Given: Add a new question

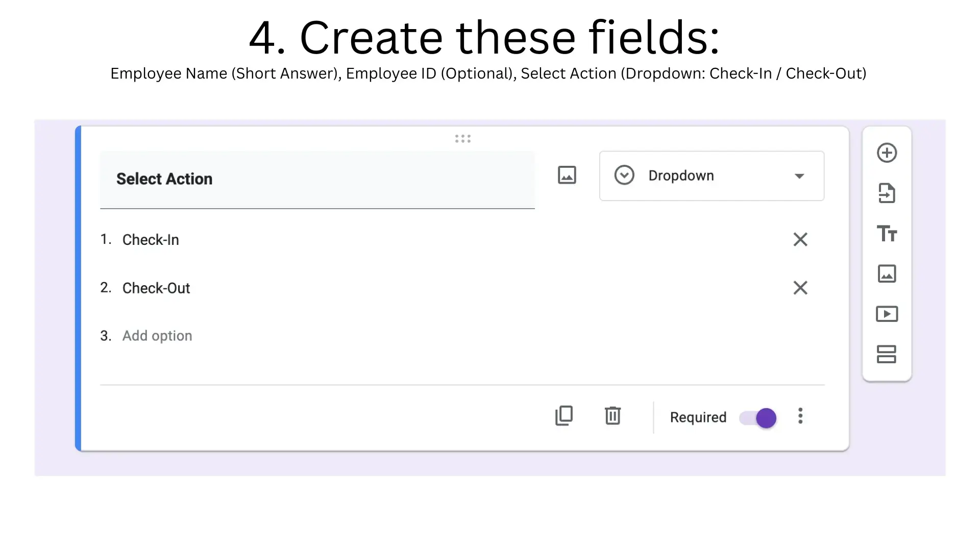Looking at the screenshot, I should point(887,153).
